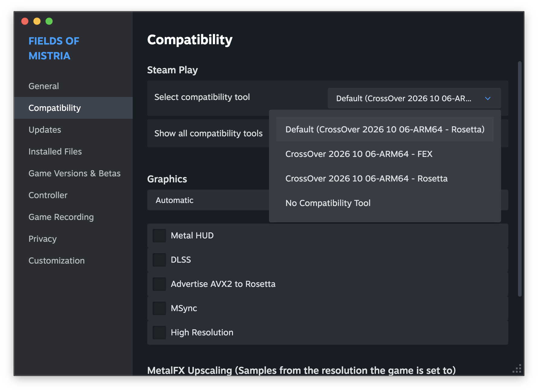Check Advertise AVX2 to Rosetta

click(x=159, y=284)
